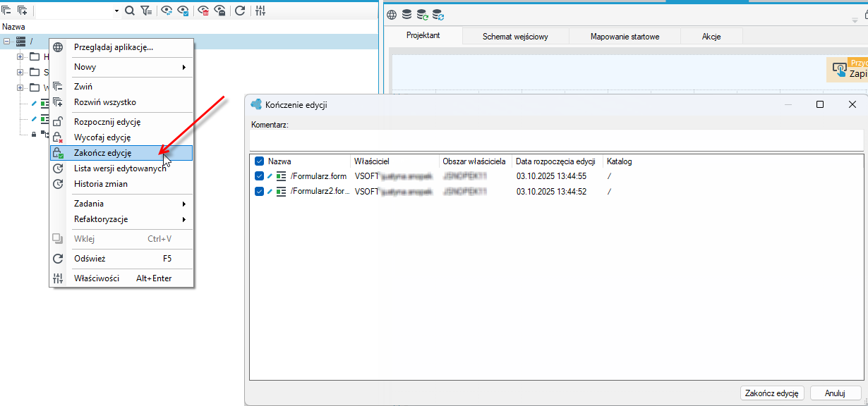Select Zwiń in the context menu
Viewport: 868px width, 406px height.
(x=121, y=87)
